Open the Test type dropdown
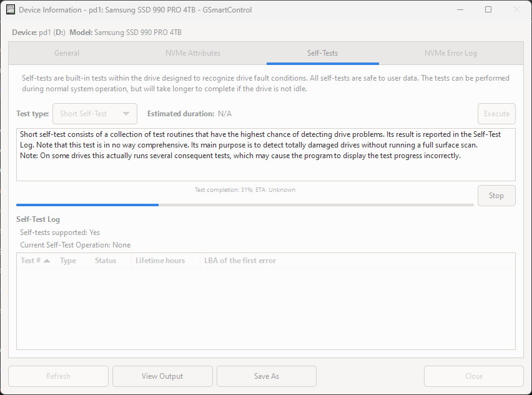 point(94,114)
